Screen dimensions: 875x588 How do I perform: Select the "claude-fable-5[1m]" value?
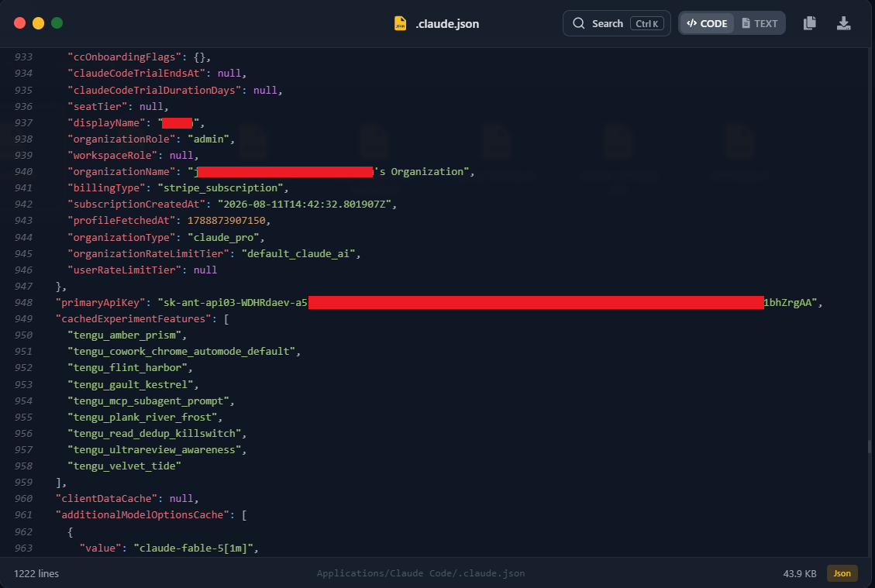(x=194, y=548)
